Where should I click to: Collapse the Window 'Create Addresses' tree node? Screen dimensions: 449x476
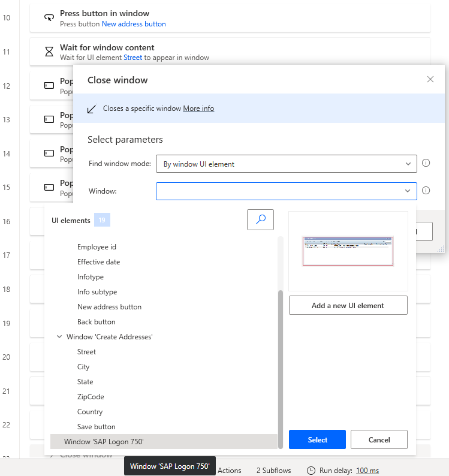click(x=59, y=337)
